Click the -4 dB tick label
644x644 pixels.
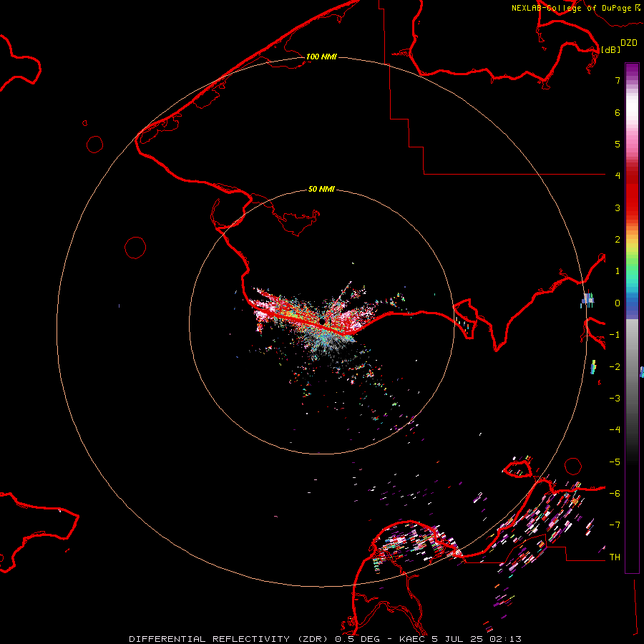[615, 430]
